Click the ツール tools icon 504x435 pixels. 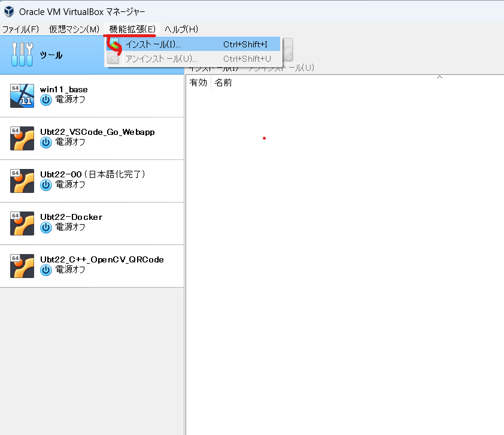pyautogui.click(x=22, y=55)
